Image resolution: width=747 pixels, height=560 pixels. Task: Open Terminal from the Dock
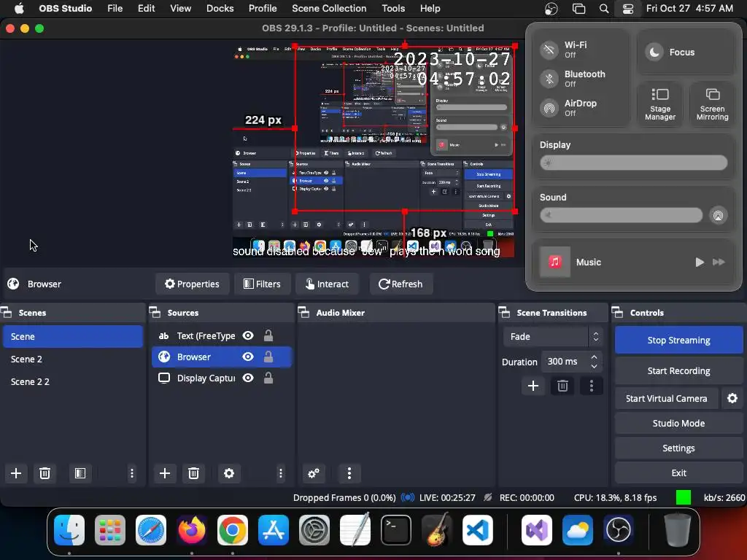point(396,529)
